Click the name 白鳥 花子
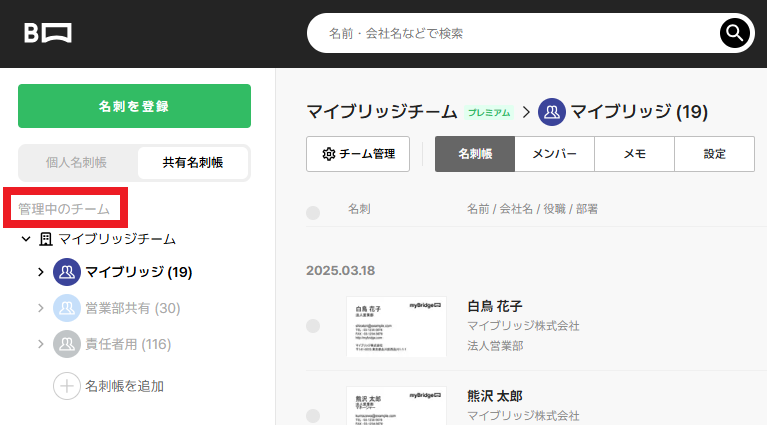 tap(495, 307)
